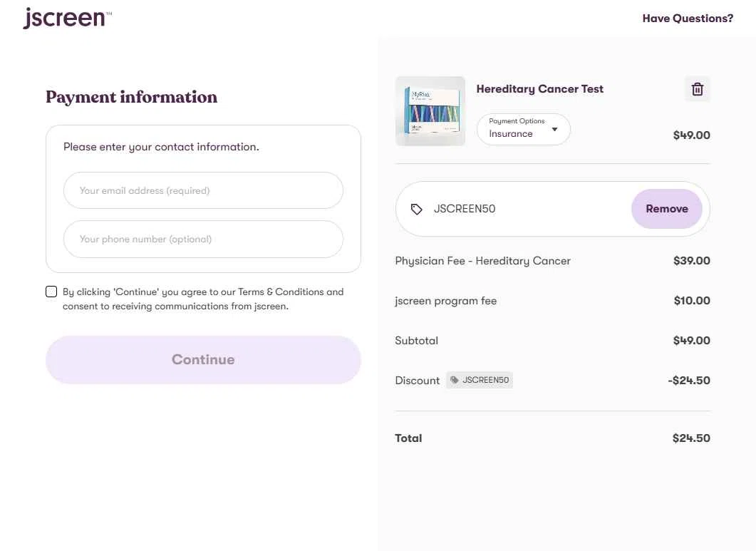The height and width of the screenshot is (551, 756).
Task: Click the jscreen program fee label
Action: pos(445,301)
